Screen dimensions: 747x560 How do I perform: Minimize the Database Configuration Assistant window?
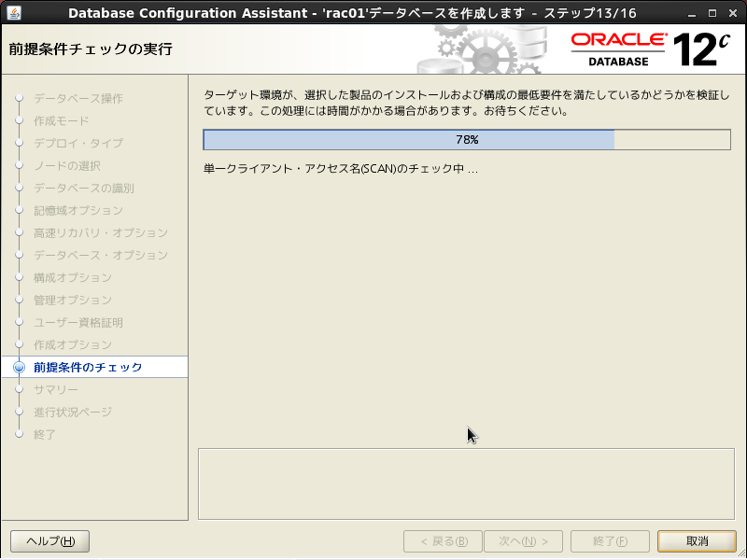692,13
